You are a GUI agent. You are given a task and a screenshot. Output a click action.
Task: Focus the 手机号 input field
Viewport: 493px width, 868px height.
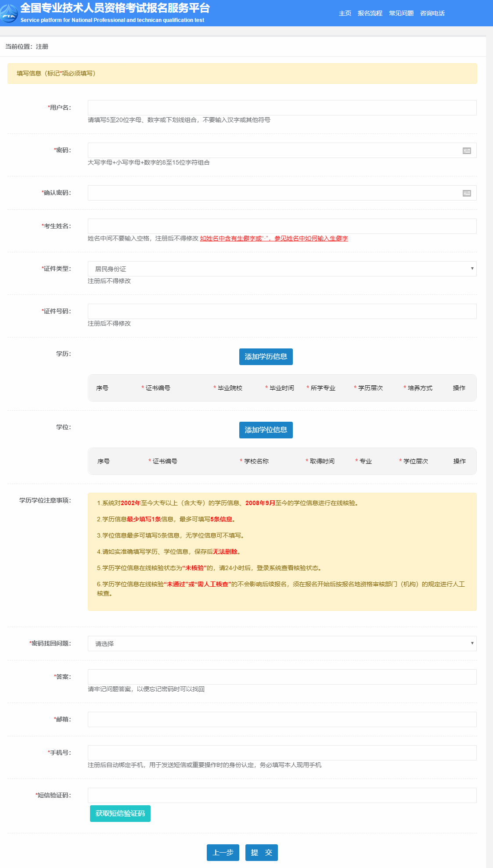click(282, 753)
